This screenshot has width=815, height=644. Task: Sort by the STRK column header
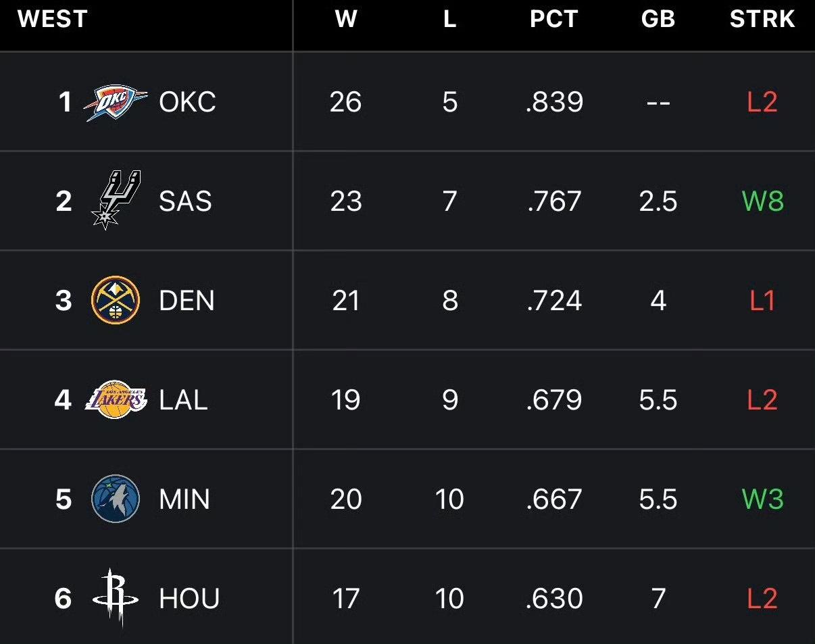(762, 20)
